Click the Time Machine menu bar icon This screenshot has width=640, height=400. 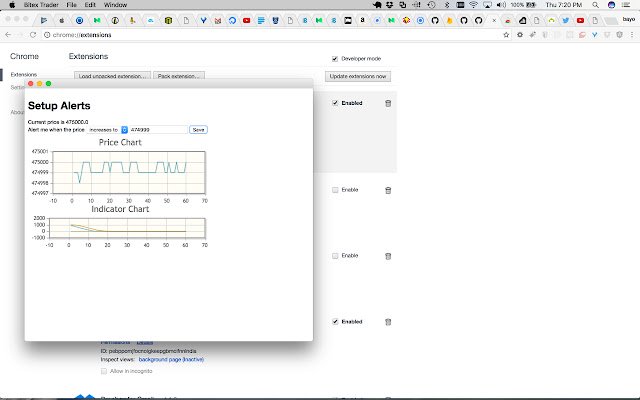(431, 5)
